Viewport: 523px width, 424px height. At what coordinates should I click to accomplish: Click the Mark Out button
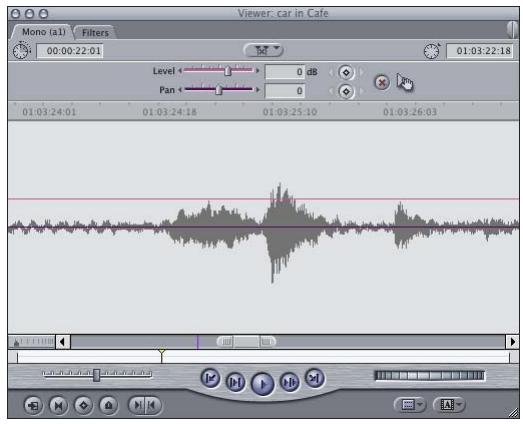click(153, 405)
